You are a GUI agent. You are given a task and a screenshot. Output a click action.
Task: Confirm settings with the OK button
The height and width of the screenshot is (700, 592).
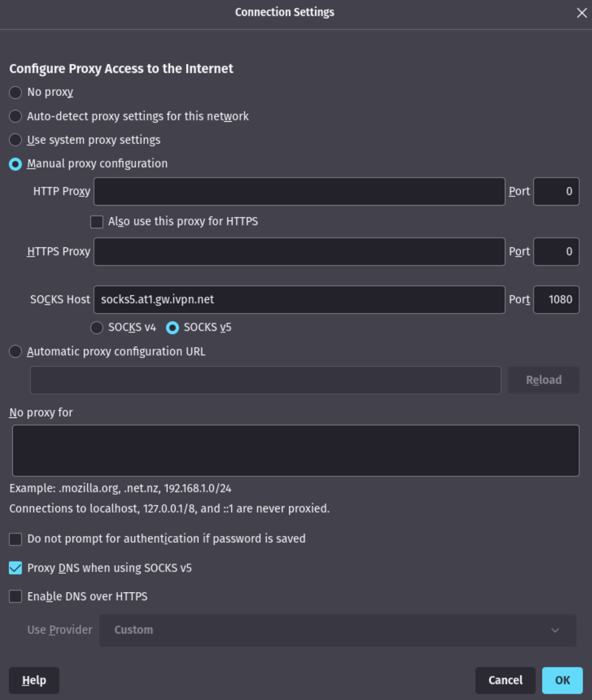(562, 680)
